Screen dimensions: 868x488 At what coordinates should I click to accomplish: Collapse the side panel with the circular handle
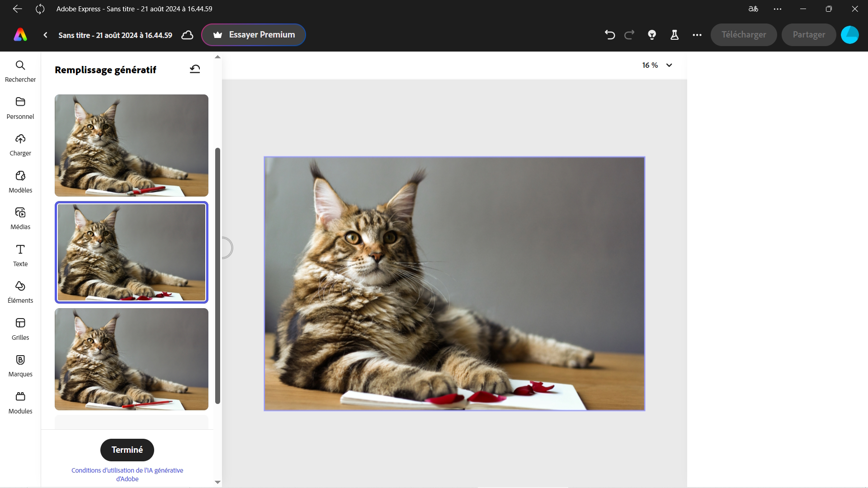coord(227,248)
